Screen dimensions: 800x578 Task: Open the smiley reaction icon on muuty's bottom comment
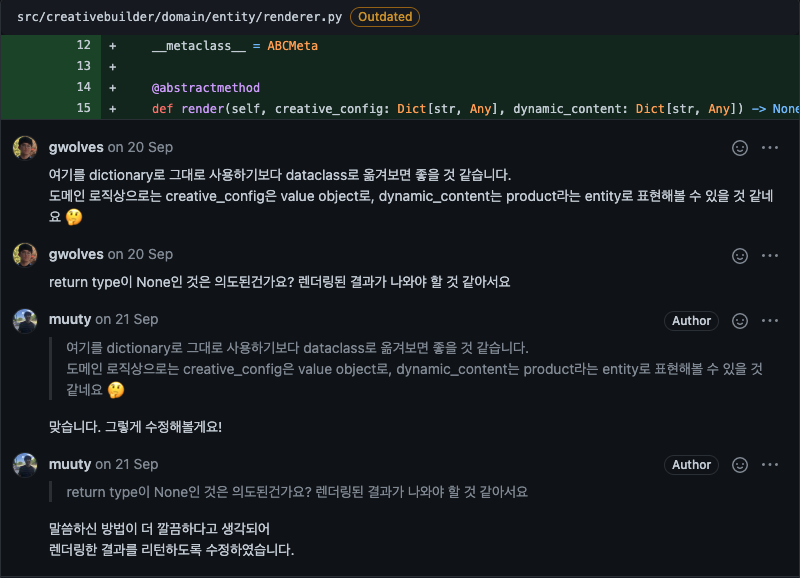pyautogui.click(x=738, y=464)
